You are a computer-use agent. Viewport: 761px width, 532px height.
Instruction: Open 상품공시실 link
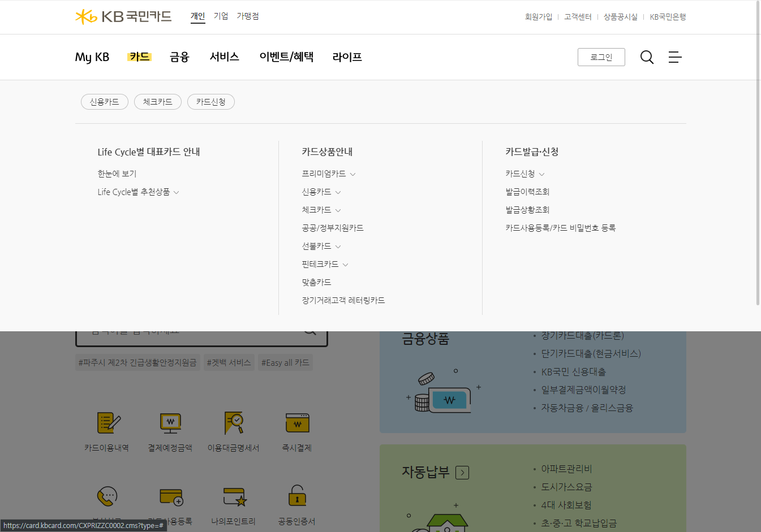click(621, 17)
